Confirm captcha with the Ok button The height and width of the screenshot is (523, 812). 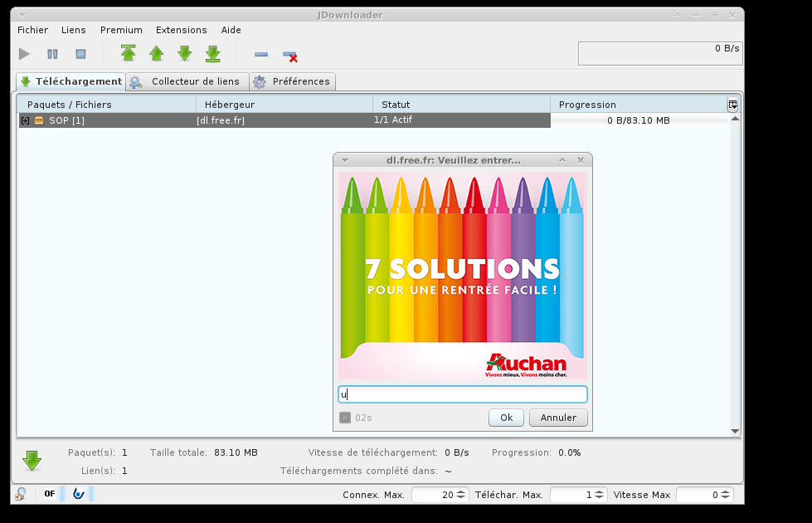tap(507, 418)
